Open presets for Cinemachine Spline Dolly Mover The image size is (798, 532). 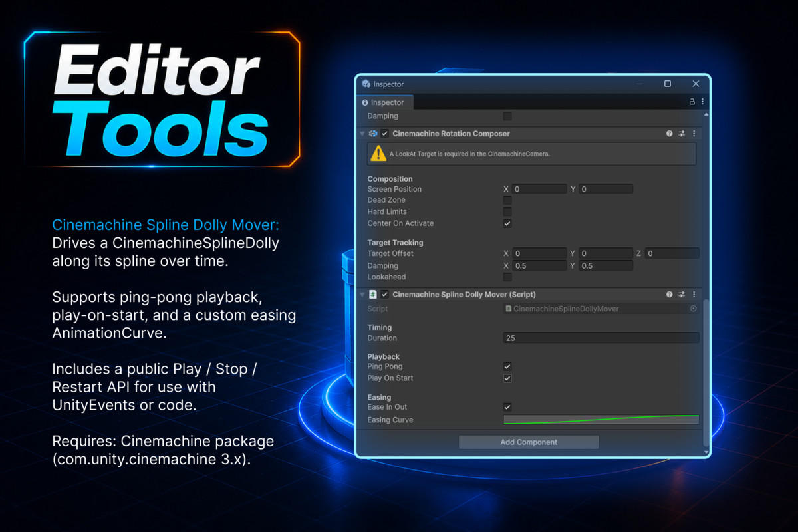point(682,294)
